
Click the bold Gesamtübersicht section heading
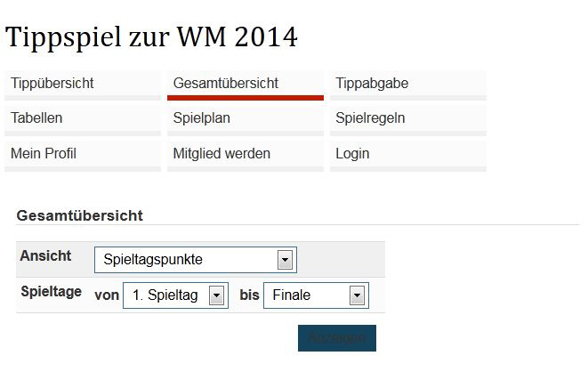(x=80, y=215)
